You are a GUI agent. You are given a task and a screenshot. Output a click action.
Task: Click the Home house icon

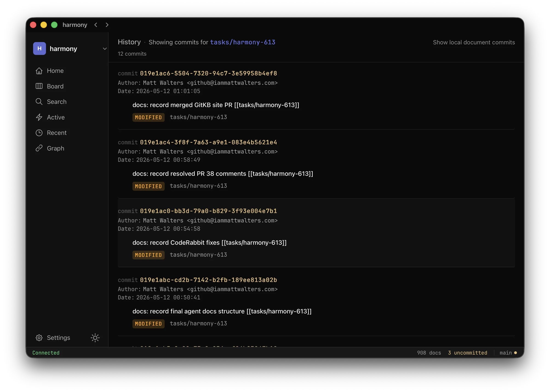39,71
